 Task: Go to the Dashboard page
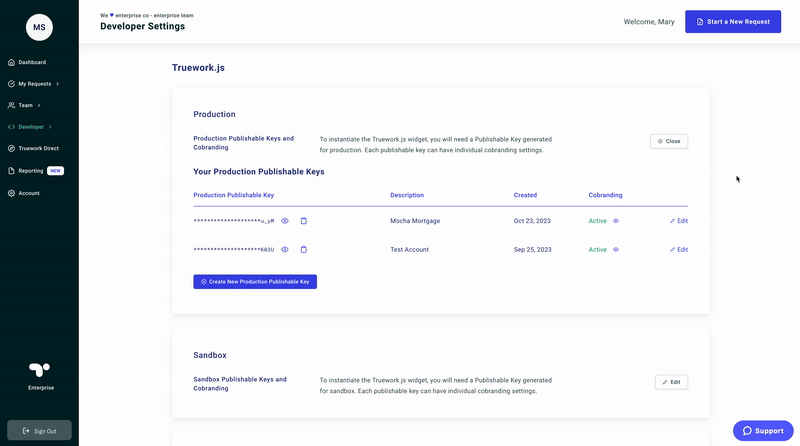point(32,62)
